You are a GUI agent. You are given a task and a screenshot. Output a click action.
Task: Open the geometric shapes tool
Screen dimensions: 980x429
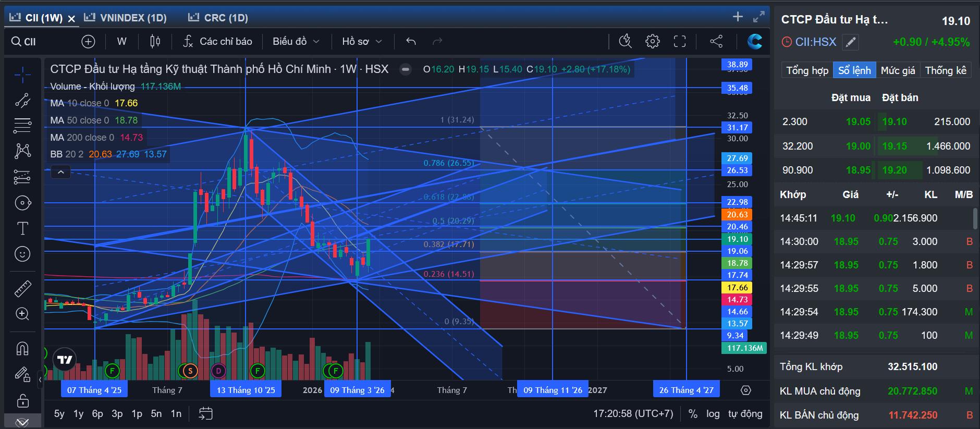point(22,203)
